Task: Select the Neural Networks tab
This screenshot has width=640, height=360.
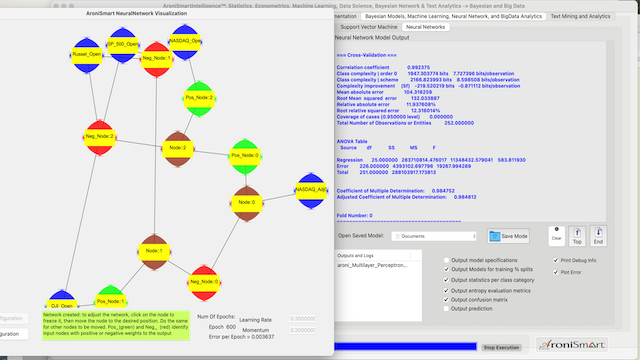Action: [425, 27]
